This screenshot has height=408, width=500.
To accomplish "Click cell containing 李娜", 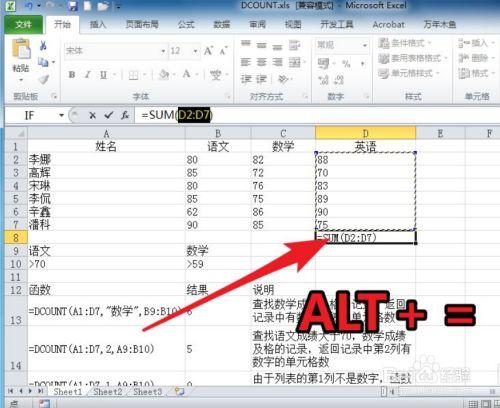I will pyautogui.click(x=106, y=160).
